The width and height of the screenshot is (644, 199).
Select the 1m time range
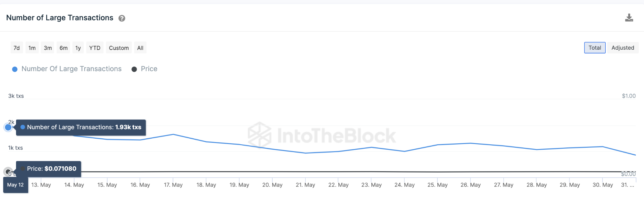32,48
